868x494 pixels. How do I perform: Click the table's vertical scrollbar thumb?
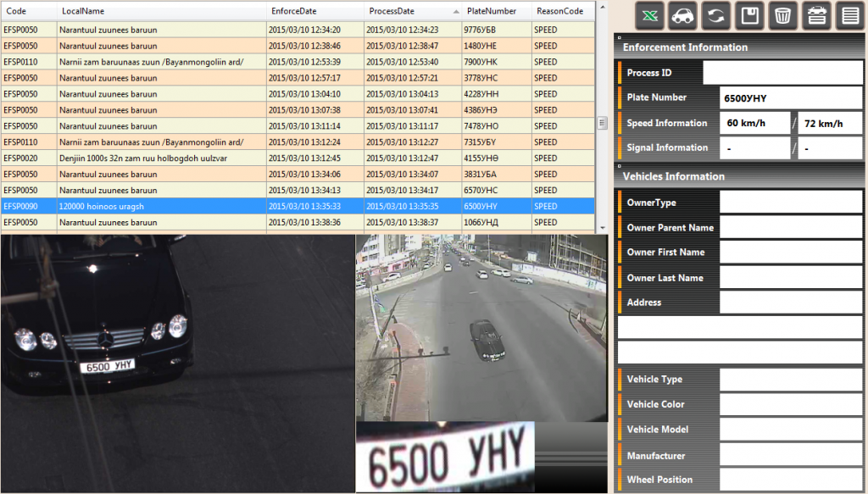603,123
